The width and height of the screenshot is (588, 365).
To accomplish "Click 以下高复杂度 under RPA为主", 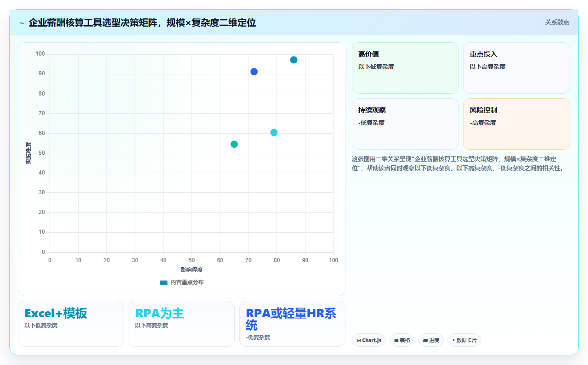I will (152, 326).
